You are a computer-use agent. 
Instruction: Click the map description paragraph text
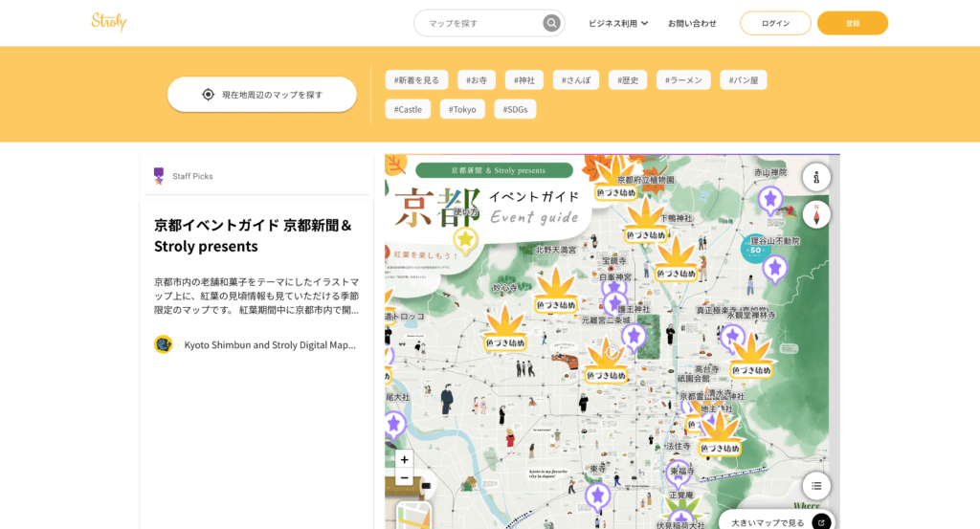256,296
